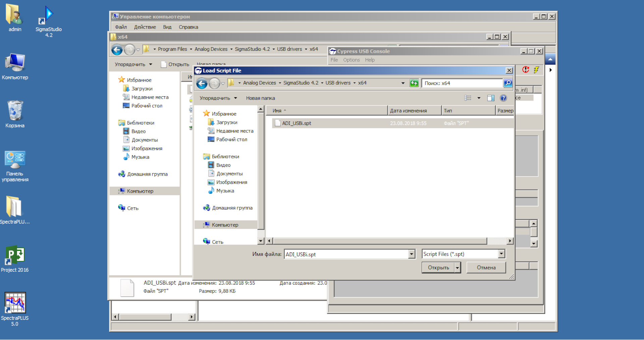The height and width of the screenshot is (340, 644).
Task: Open the Имя файла combo box dropdown
Action: (412, 254)
